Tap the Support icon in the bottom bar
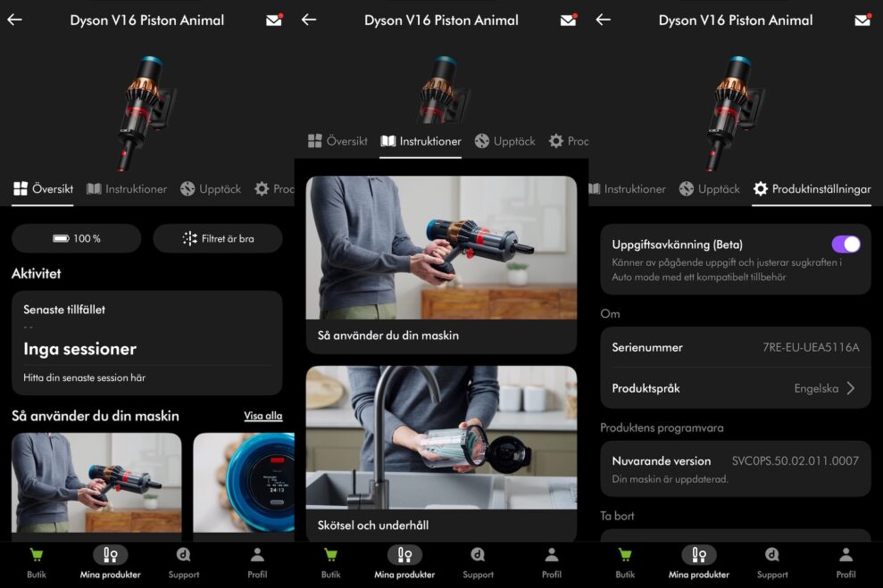883x588 pixels. click(183, 558)
